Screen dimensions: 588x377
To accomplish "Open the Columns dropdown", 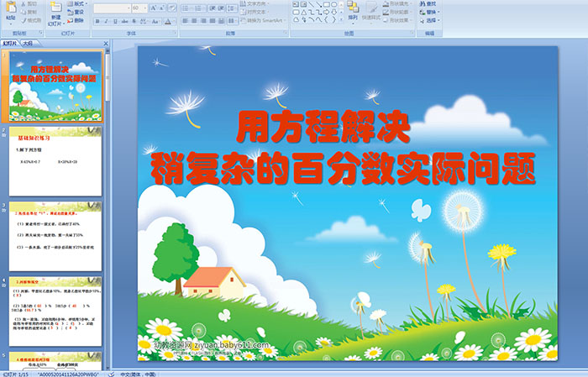I will (232, 21).
